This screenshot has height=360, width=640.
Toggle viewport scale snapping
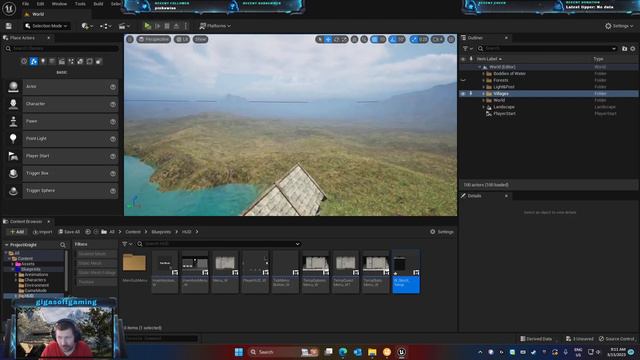pyautogui.click(x=414, y=39)
